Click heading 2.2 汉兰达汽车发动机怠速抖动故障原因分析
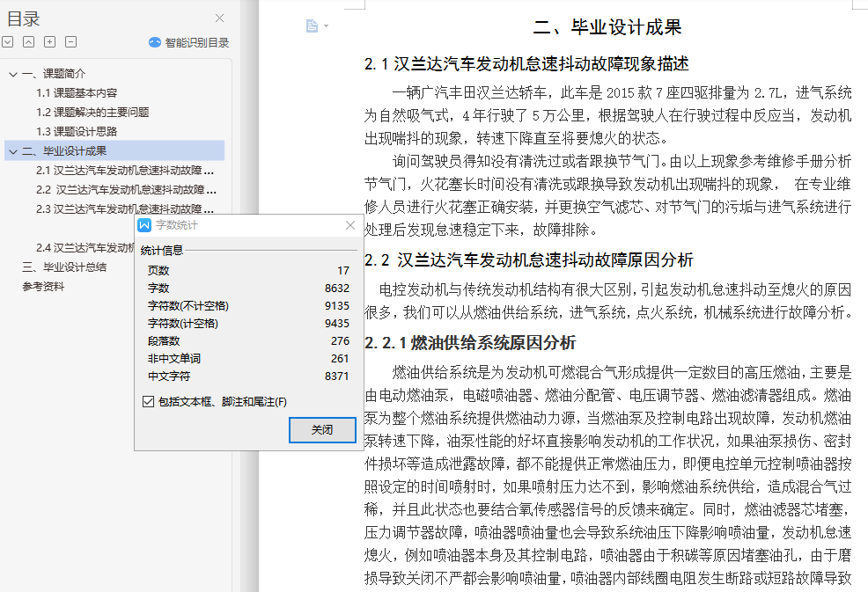868x592 pixels. 529,260
